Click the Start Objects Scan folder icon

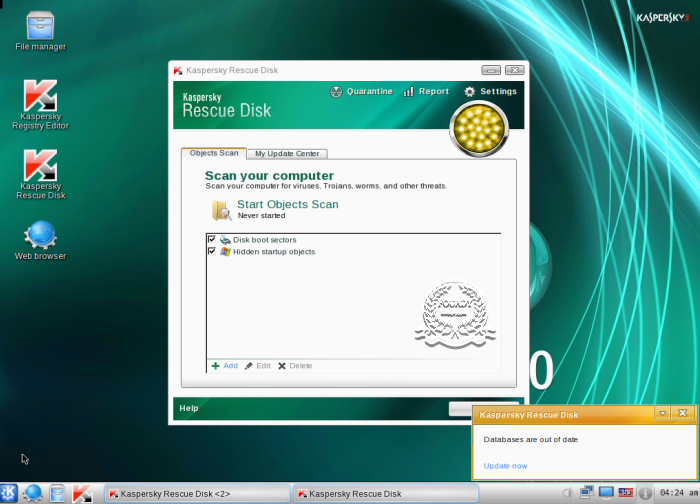coord(221,210)
